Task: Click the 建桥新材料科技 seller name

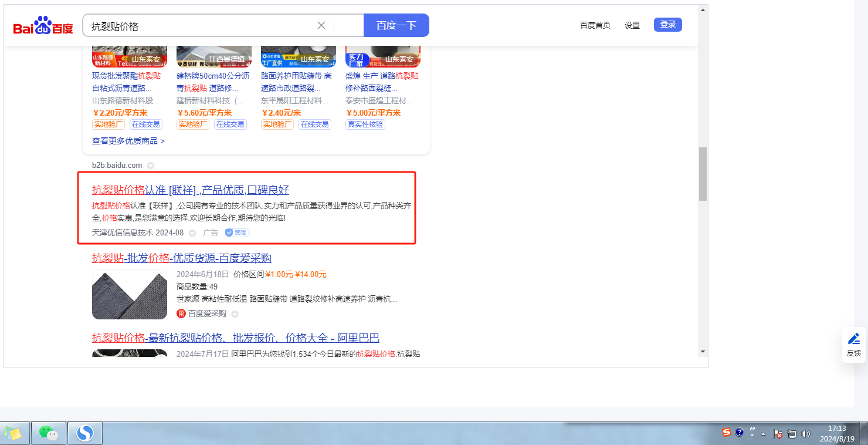Action: click(210, 100)
